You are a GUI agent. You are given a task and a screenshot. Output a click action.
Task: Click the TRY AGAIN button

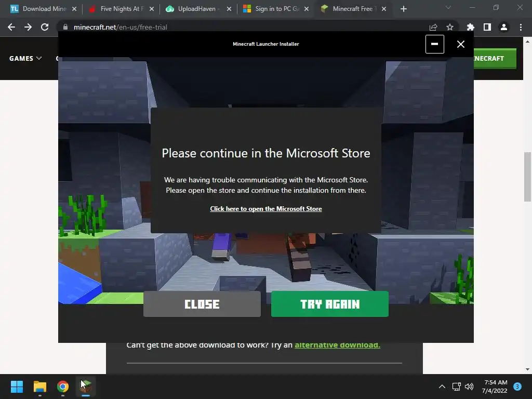[x=329, y=304]
